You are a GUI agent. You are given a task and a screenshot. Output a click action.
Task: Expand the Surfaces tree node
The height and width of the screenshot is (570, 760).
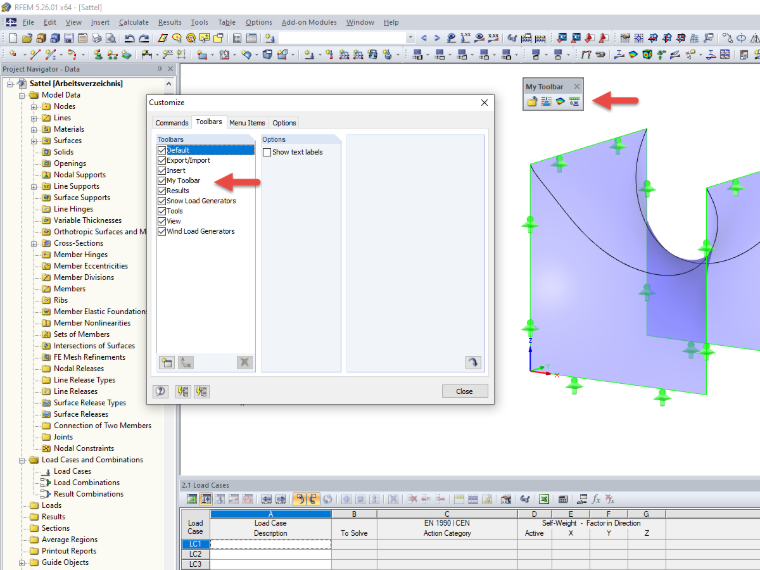pos(34,141)
